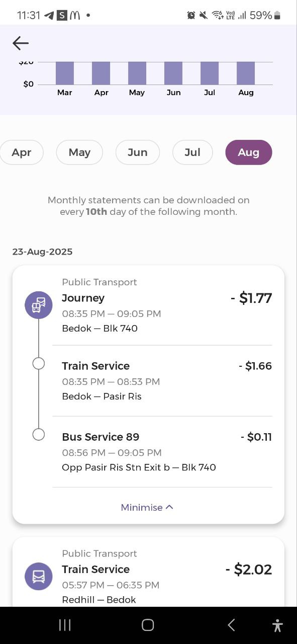Tap the Mar bar in chart

pos(65,73)
